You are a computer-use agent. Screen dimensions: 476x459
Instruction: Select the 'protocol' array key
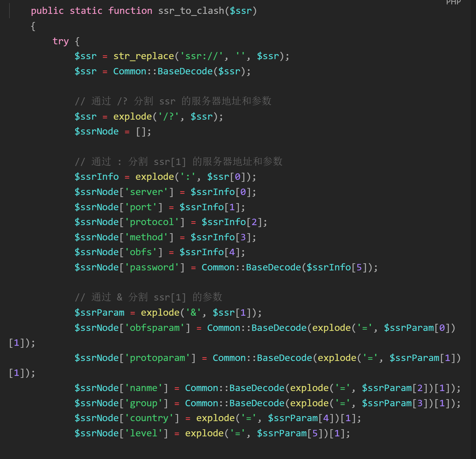tap(152, 222)
